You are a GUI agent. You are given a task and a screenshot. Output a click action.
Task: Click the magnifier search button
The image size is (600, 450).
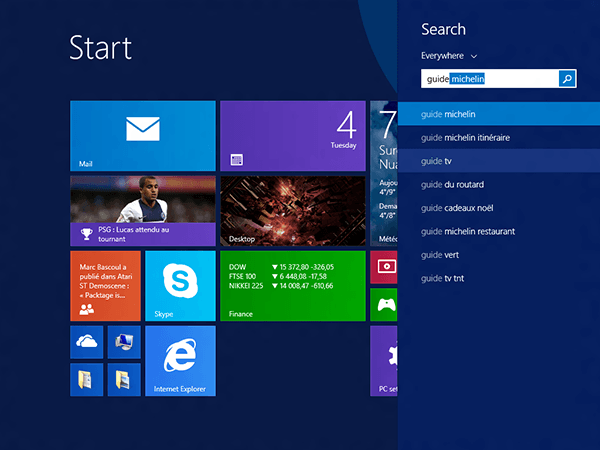[567, 79]
